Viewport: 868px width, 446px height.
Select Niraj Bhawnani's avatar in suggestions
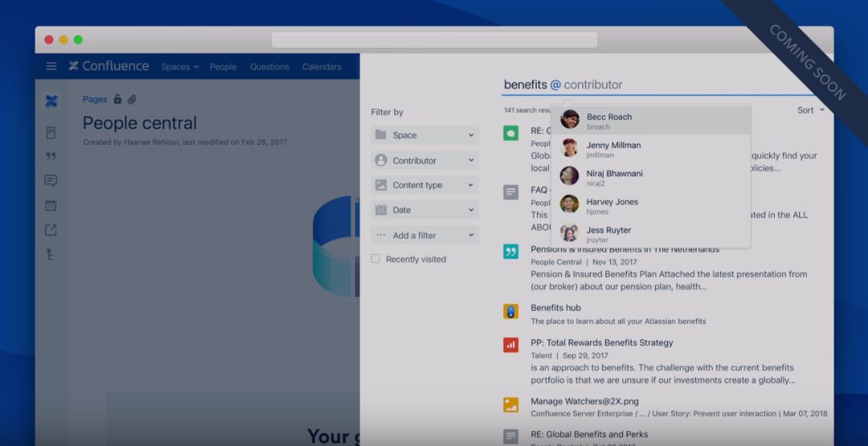click(570, 175)
